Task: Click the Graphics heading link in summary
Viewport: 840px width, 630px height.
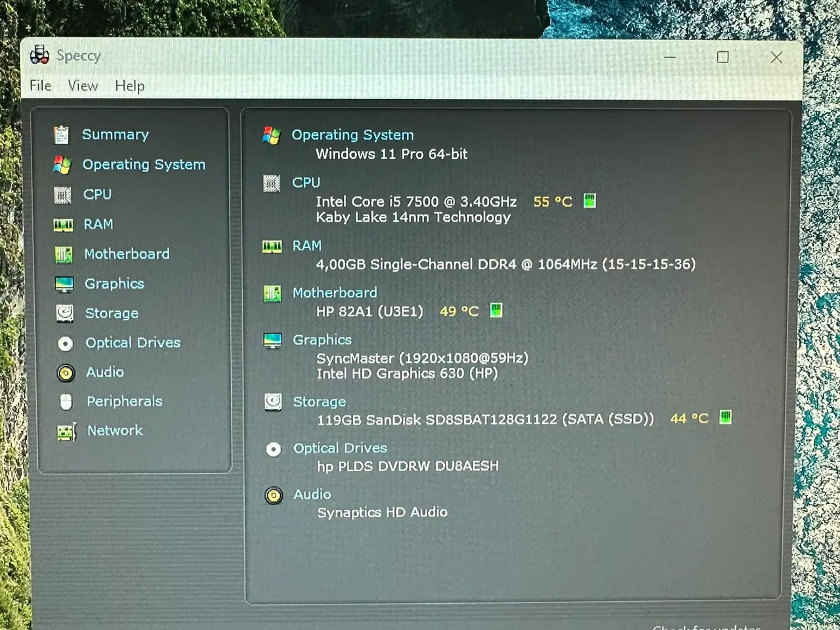Action: 322,340
